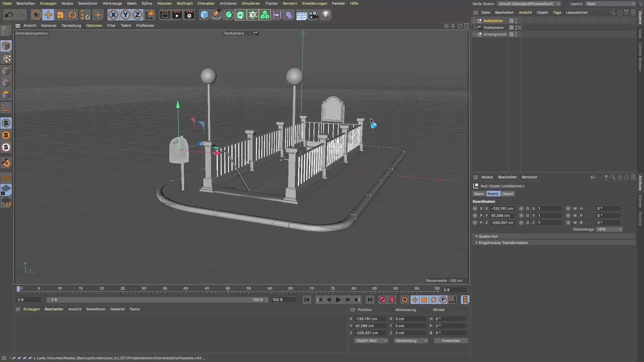Add a light object bulb icon

coord(326,15)
